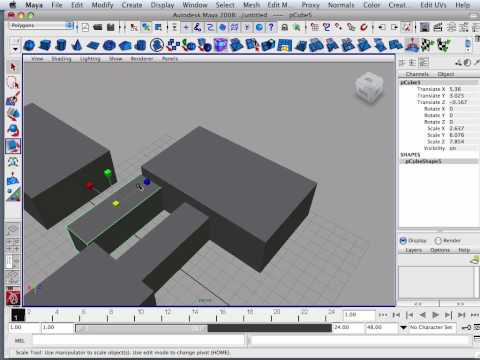
Task: Open the Modify menu
Action: tap(102, 5)
